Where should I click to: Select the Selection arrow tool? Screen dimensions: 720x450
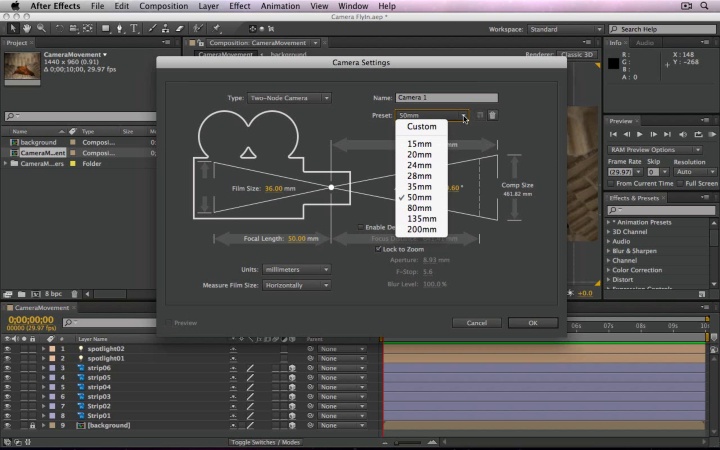13,28
